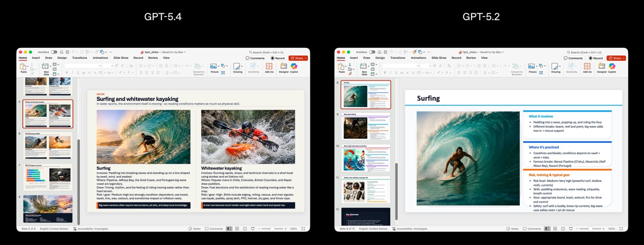This screenshot has width=644, height=245.
Task: Click Comments button in 5p2_slides top right
Action: [x=574, y=58]
